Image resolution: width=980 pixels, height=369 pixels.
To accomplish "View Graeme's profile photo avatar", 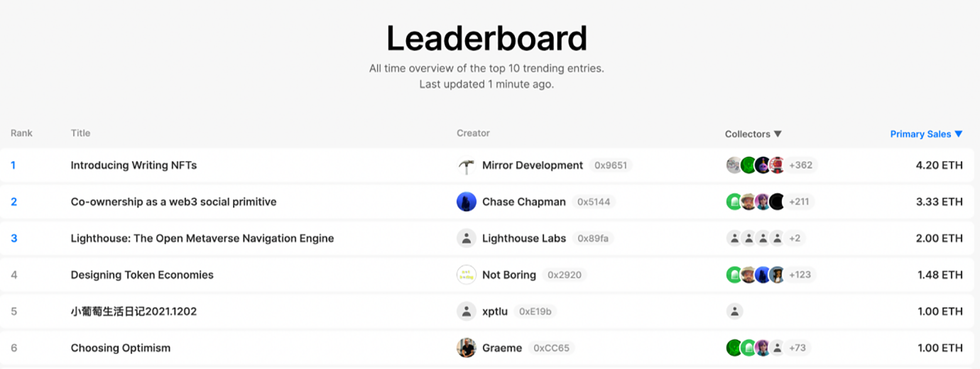I will (x=466, y=348).
